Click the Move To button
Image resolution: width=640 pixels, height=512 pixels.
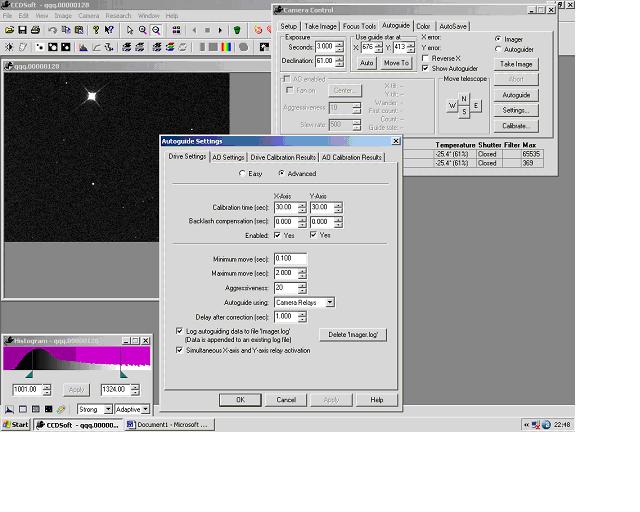click(x=396, y=63)
